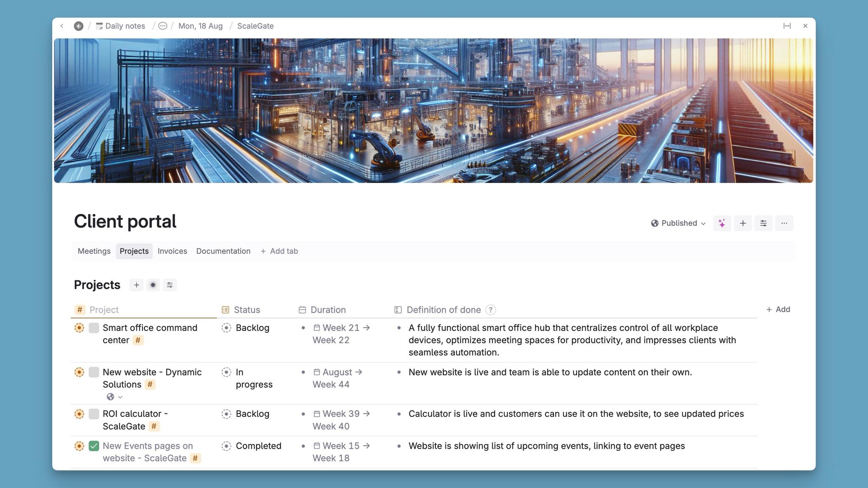868x488 pixels.
Task: Open Daily notes breadcrumb
Action: 120,26
